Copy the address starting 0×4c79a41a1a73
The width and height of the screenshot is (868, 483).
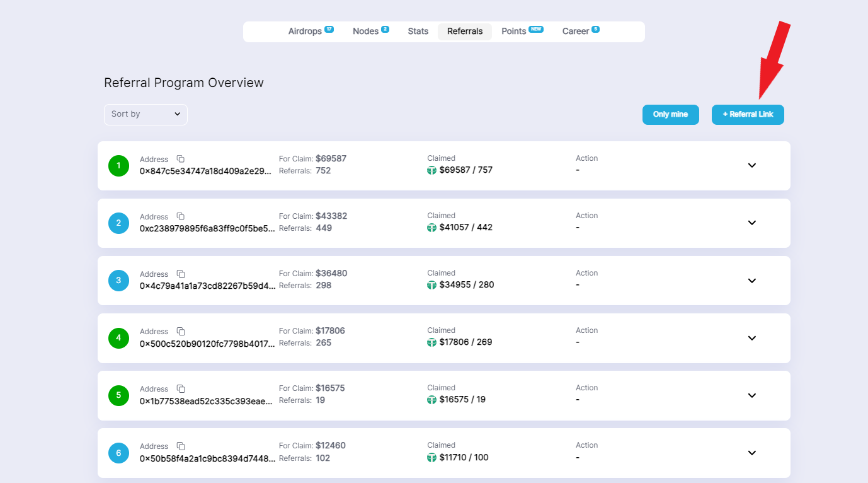(181, 274)
